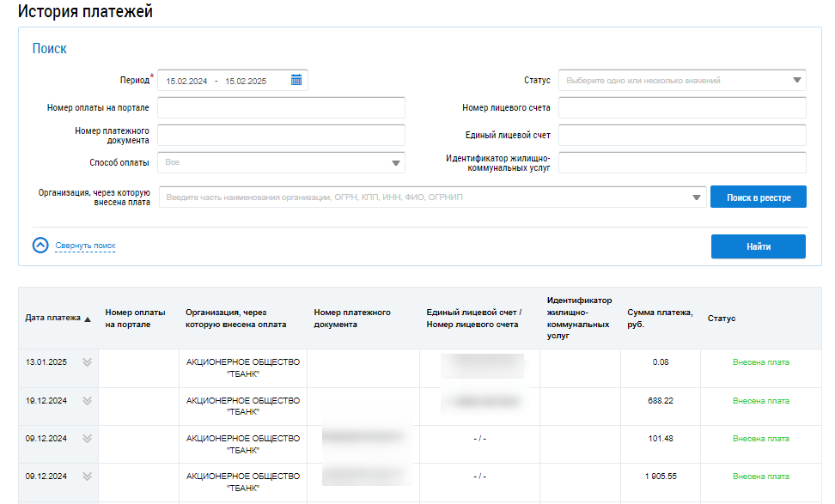Click the circular collapse arrow icon

click(x=40, y=246)
